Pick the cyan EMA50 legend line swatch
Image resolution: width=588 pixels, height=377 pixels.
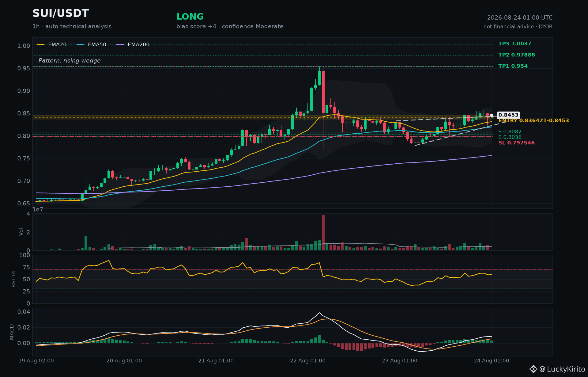[81, 44]
